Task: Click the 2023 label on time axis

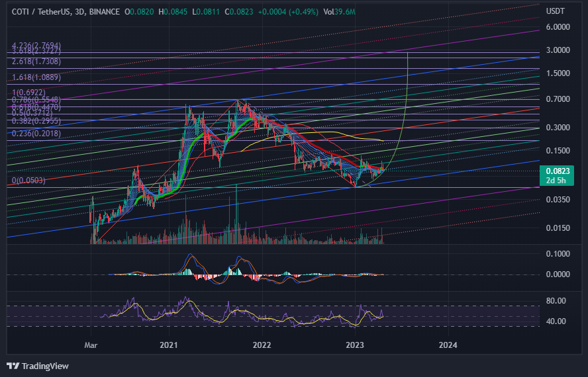Action: click(355, 345)
